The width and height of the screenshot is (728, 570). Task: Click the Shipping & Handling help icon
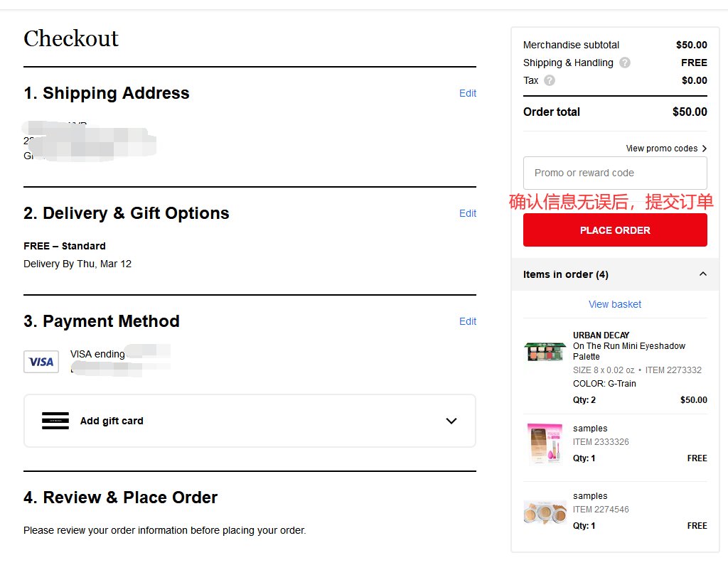point(625,63)
